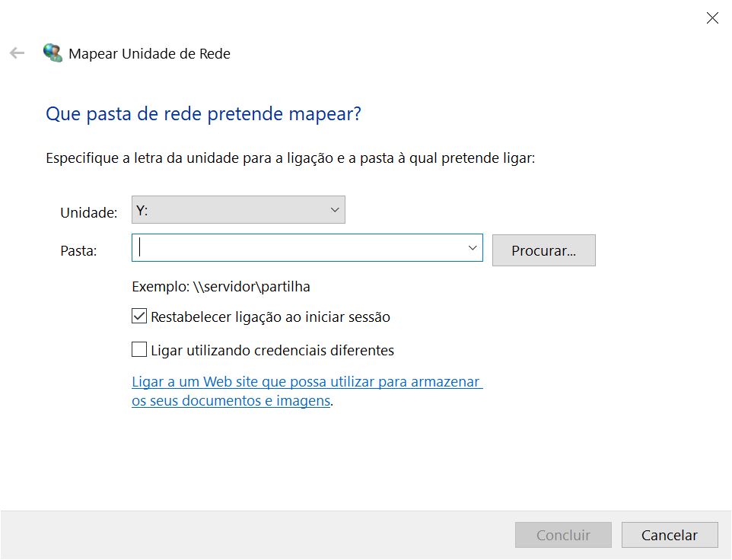
Task: Click the heading 'Que pasta de rede pretende mapear?'
Action: point(203,114)
